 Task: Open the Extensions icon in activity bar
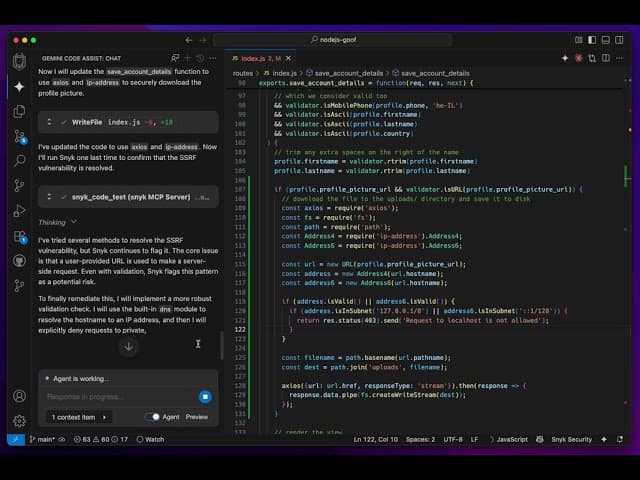(20, 237)
